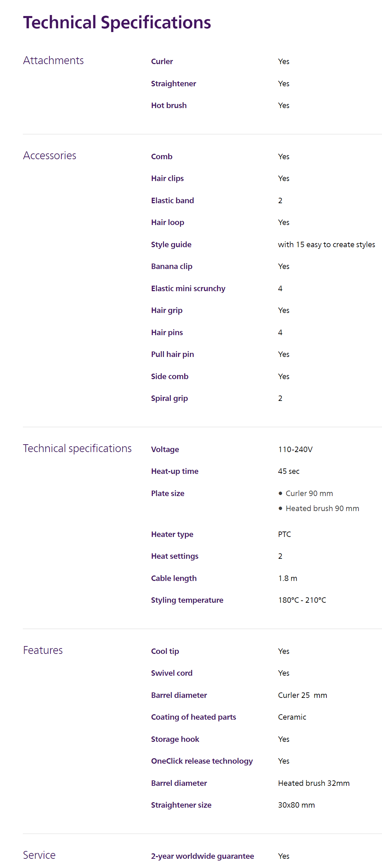This screenshot has height=868, width=382.
Task: Click the "Curler 90 mm" bullet item
Action: click(309, 493)
